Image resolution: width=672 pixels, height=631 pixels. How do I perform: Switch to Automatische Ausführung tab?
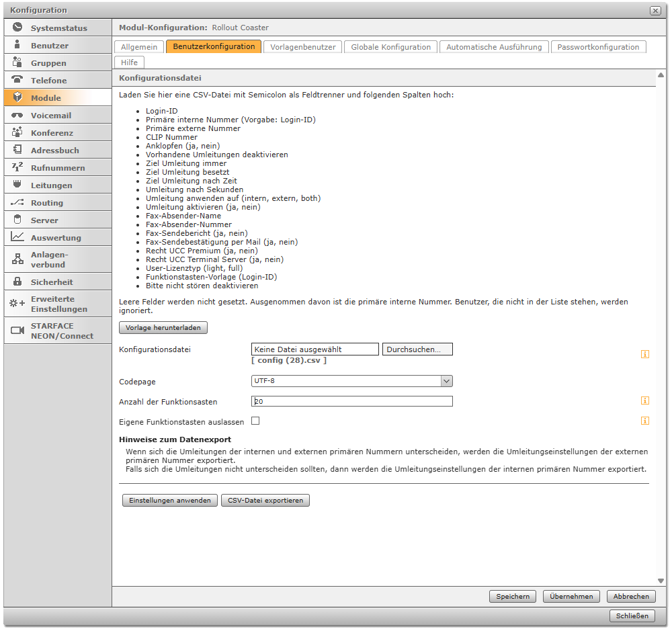point(494,47)
